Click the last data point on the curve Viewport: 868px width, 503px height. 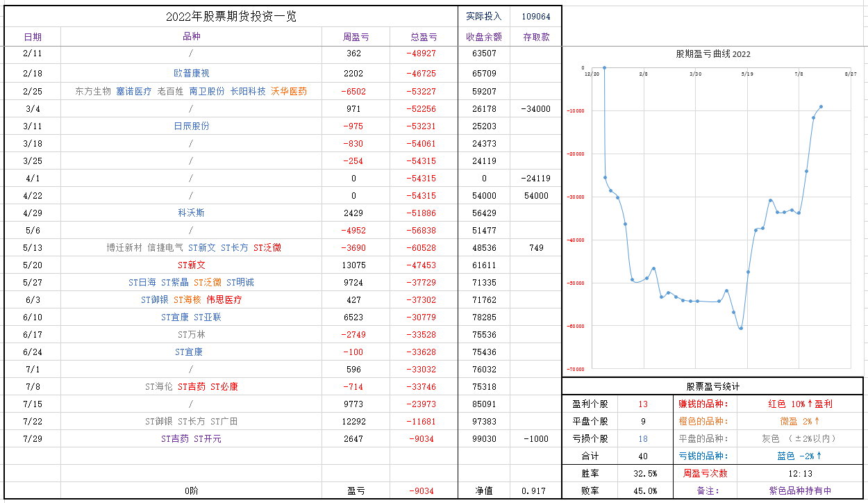(821, 107)
